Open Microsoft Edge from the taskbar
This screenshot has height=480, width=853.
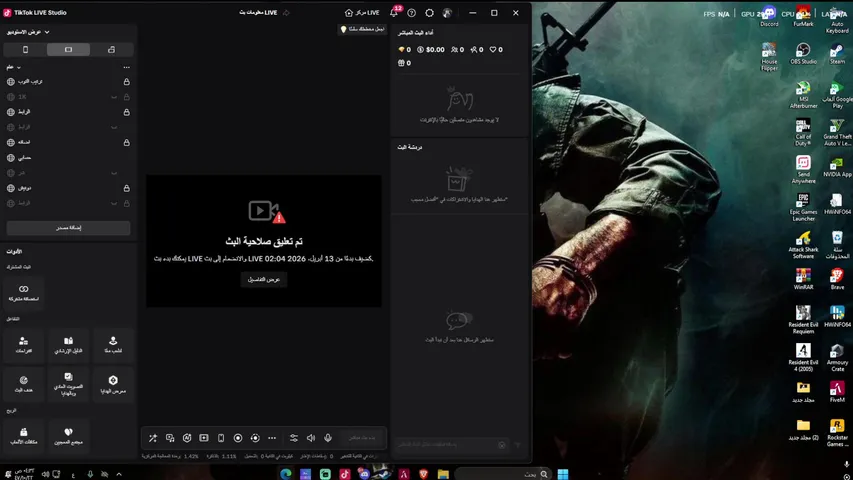[286, 474]
